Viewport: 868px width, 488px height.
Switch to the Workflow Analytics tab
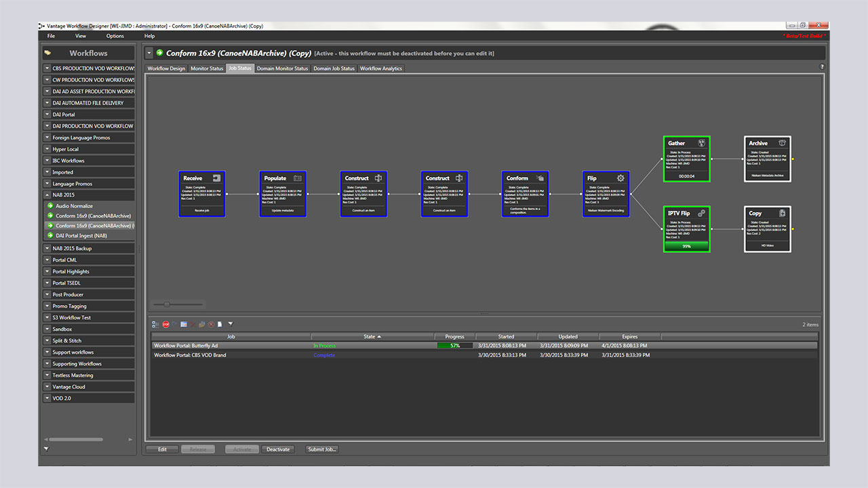381,68
